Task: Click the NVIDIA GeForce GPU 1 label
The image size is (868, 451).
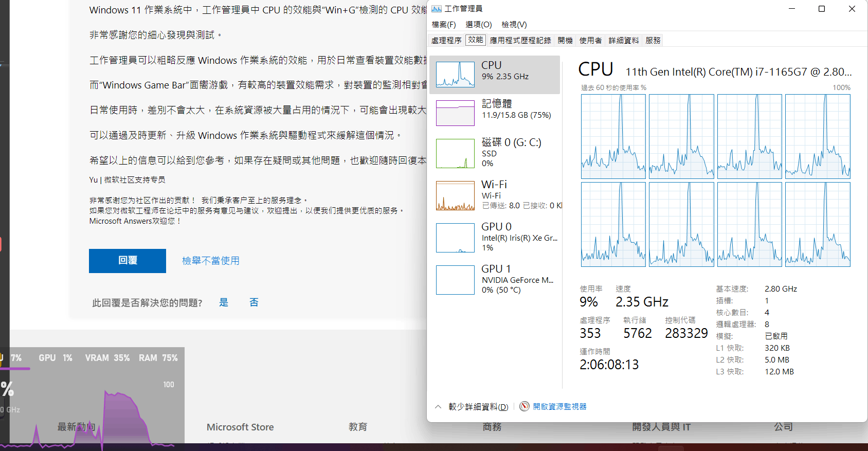Action: pos(517,280)
